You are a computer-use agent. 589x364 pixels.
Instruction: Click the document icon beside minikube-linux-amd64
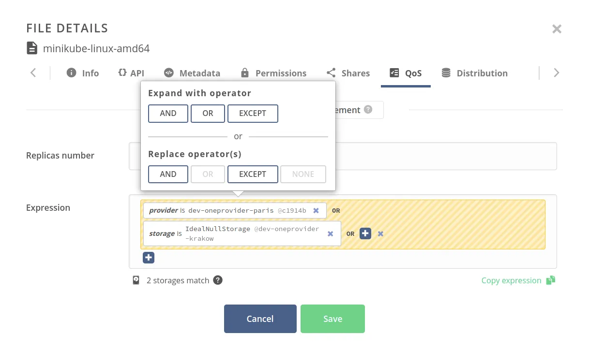(x=31, y=48)
